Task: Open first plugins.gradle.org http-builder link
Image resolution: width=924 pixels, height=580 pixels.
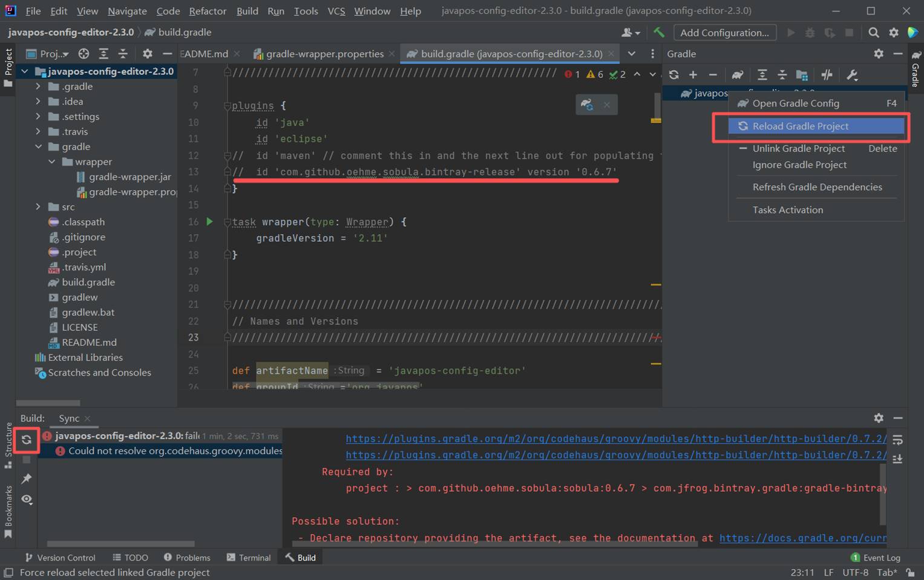Action: click(616, 438)
